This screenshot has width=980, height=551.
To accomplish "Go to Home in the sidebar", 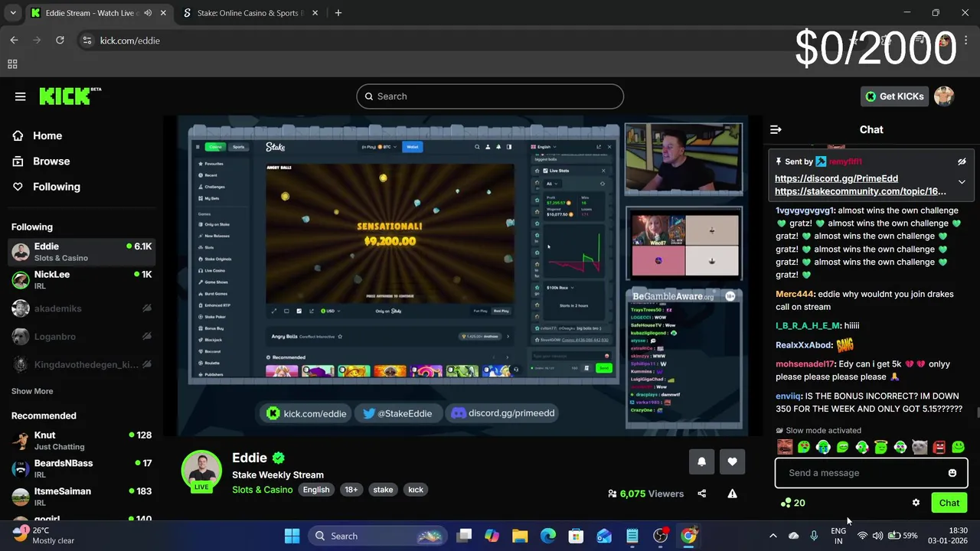I will tap(46, 135).
